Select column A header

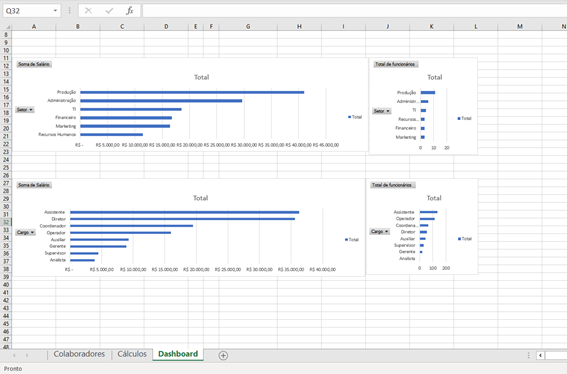point(34,26)
